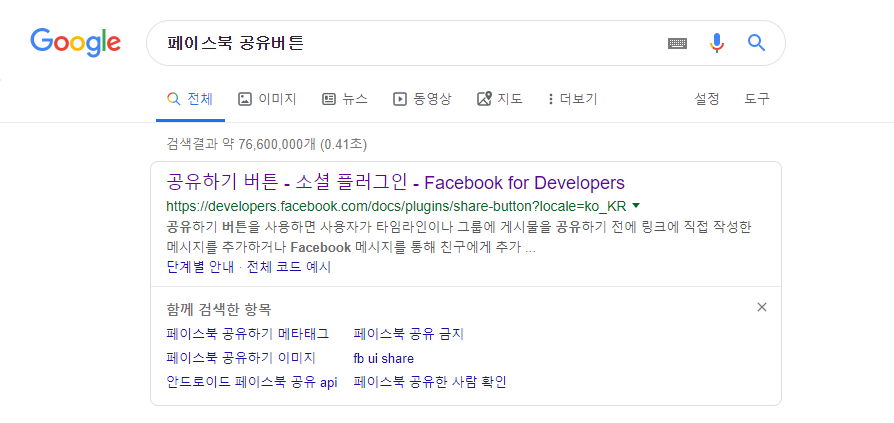Search 페이스북 공유한 사람 확인
The height and width of the screenshot is (423, 894).
[430, 382]
